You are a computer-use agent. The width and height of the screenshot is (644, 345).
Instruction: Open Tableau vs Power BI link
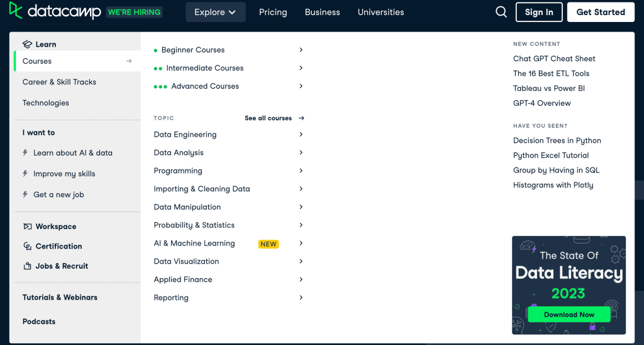pyautogui.click(x=548, y=88)
